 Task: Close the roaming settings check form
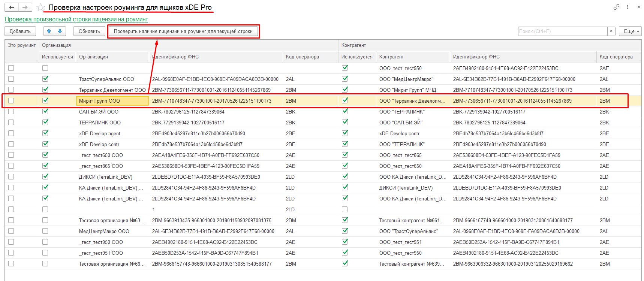639,7
